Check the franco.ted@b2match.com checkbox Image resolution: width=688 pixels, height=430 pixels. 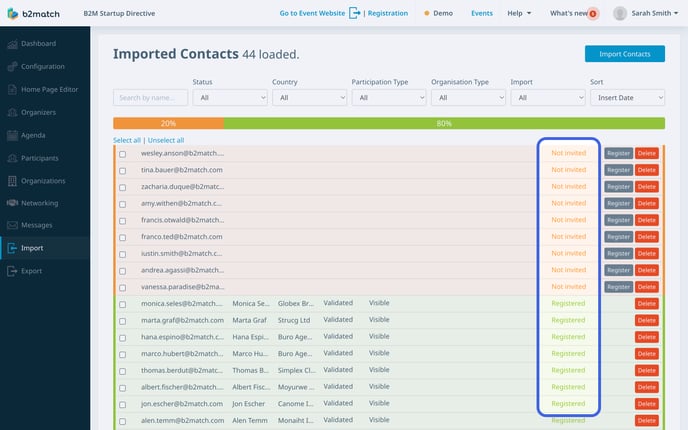tap(122, 237)
